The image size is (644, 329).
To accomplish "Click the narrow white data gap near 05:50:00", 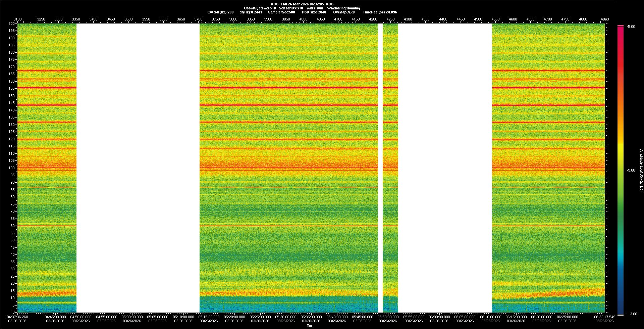I will tap(380, 168).
